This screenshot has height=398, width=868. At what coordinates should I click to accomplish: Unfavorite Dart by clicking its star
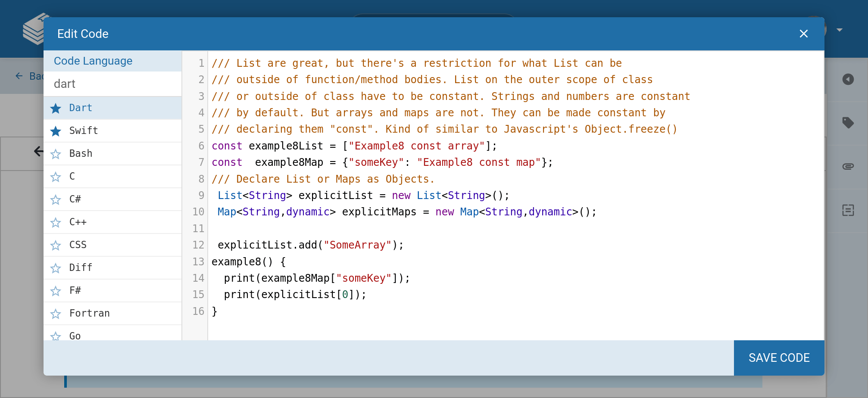[x=56, y=108]
